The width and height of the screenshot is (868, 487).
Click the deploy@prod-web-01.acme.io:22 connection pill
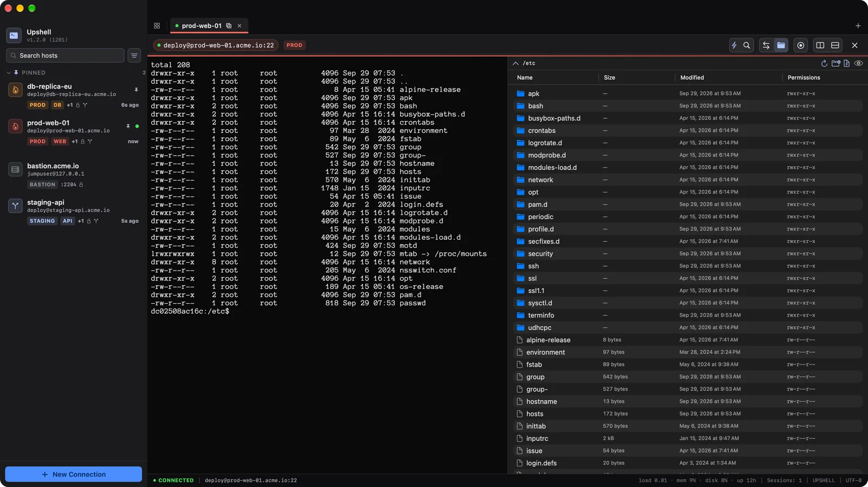tap(216, 46)
